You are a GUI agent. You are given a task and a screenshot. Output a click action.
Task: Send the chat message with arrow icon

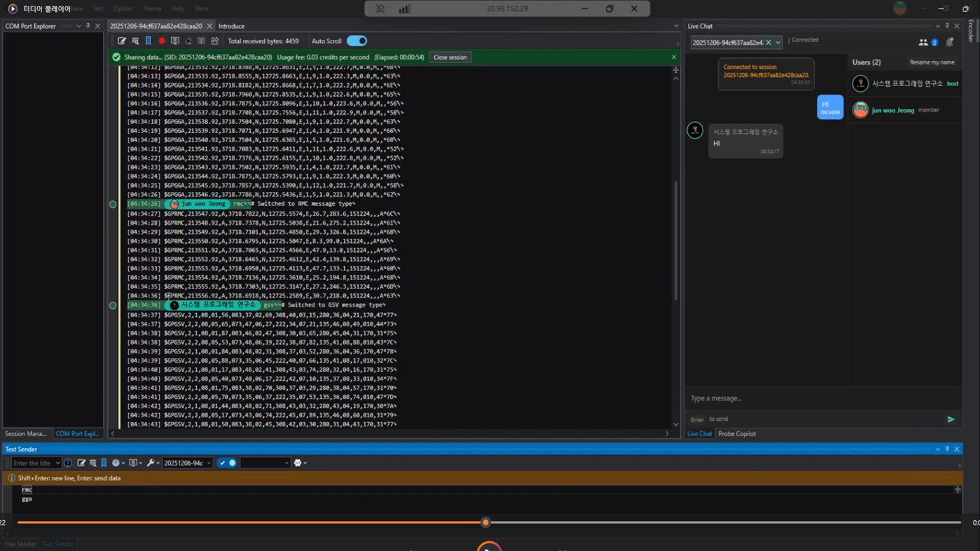coord(951,419)
